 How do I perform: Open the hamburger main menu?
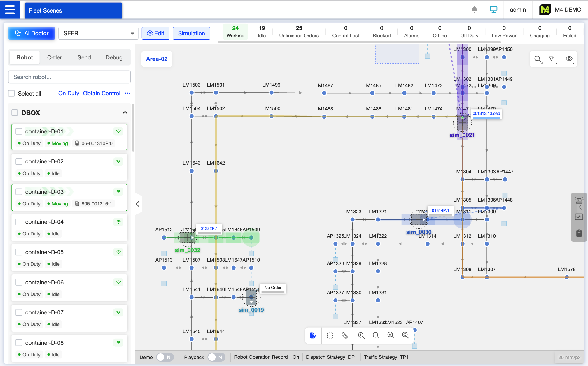[x=10, y=10]
